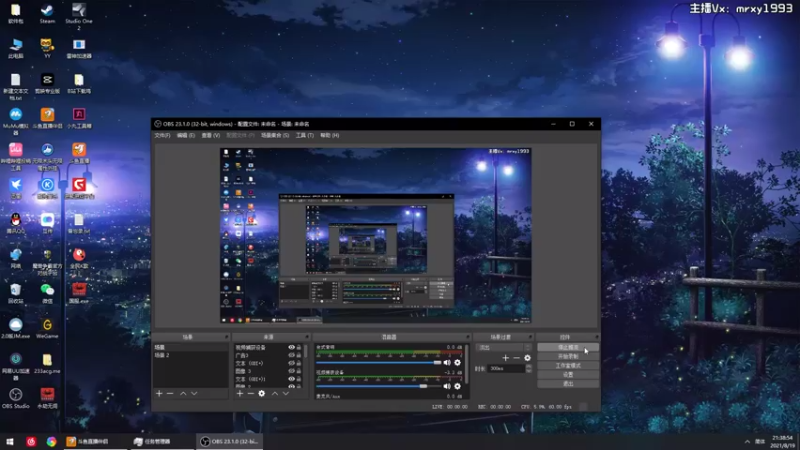
Task: Undock the scenes panel via its corner icon
Action: (x=226, y=337)
